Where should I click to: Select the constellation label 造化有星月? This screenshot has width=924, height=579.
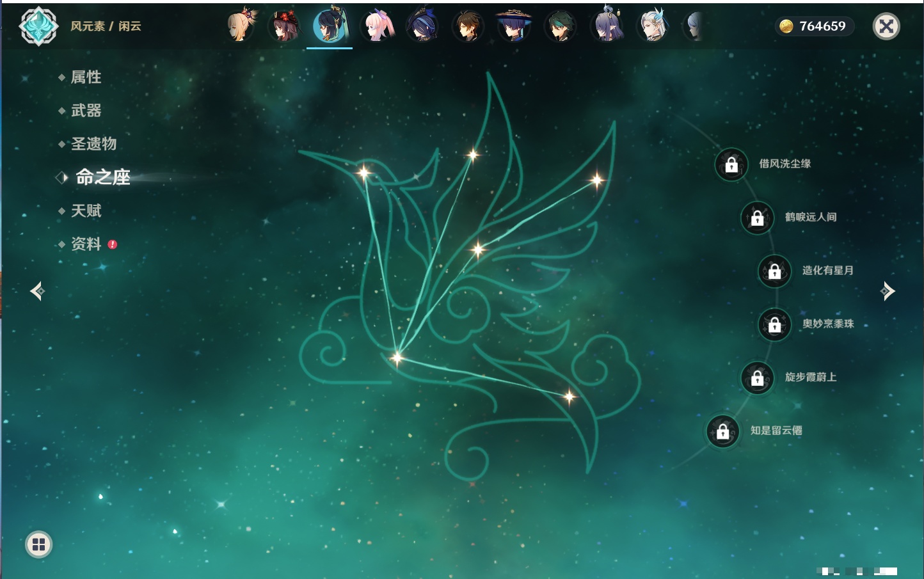(828, 271)
